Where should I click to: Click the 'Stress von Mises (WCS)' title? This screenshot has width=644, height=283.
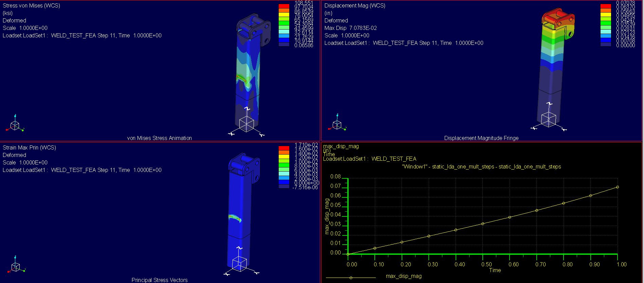(31, 6)
